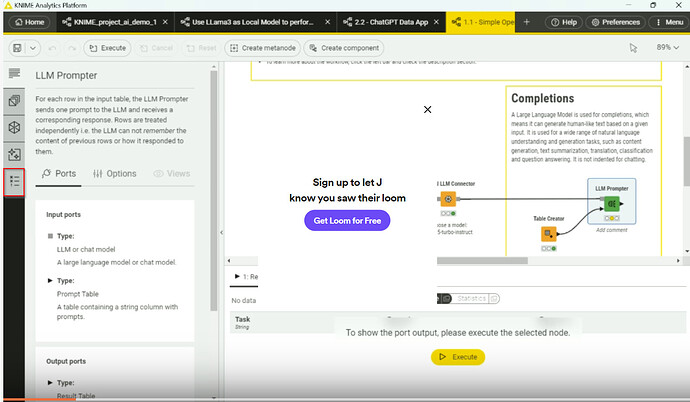Screen dimensions: 690x402
Task: Click the yellow Execute button
Action: tap(458, 357)
